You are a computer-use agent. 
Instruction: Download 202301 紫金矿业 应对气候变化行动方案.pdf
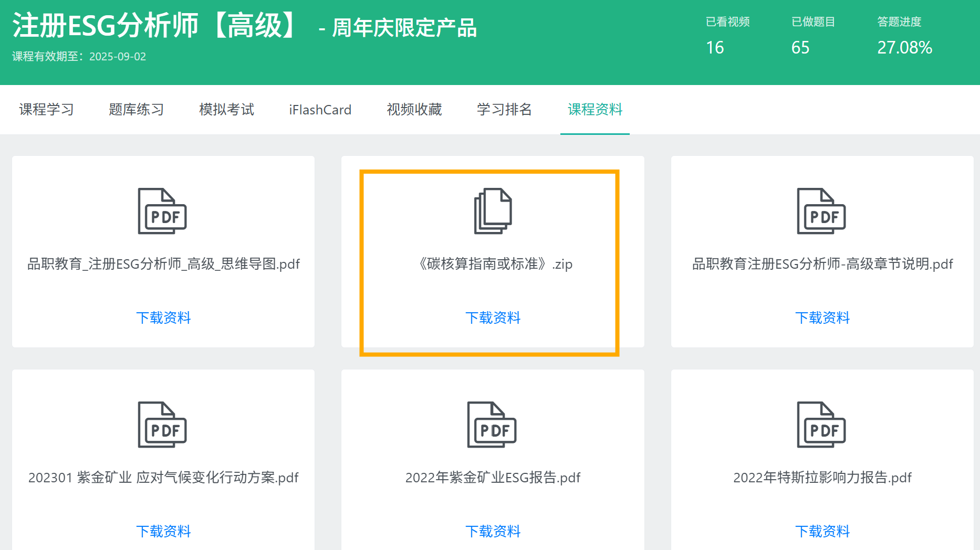coord(163,531)
